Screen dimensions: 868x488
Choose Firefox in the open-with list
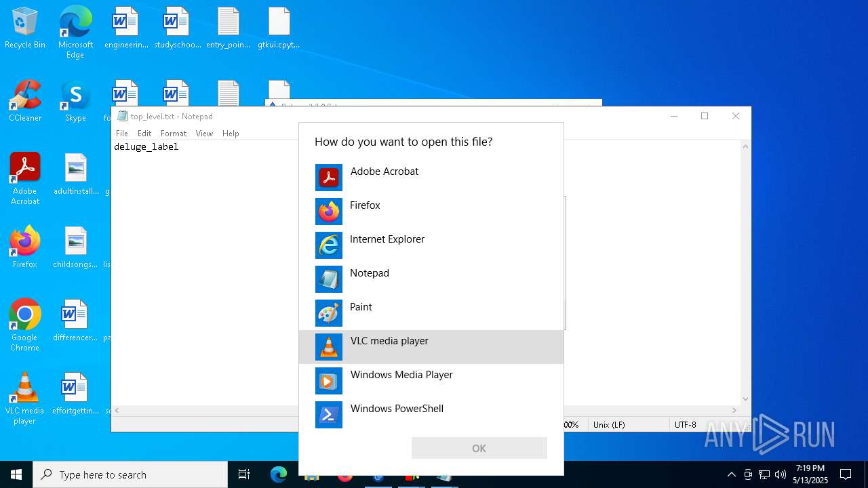tap(431, 211)
